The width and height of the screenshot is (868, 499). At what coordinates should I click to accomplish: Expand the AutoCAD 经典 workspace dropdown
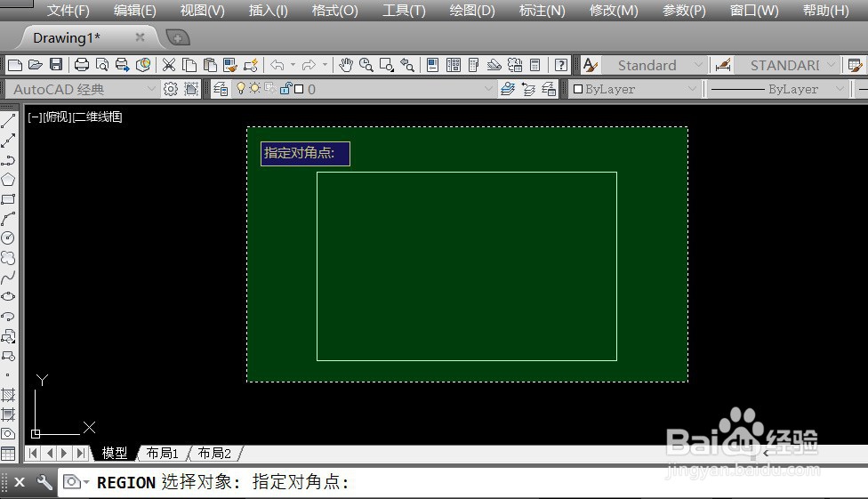[x=151, y=89]
